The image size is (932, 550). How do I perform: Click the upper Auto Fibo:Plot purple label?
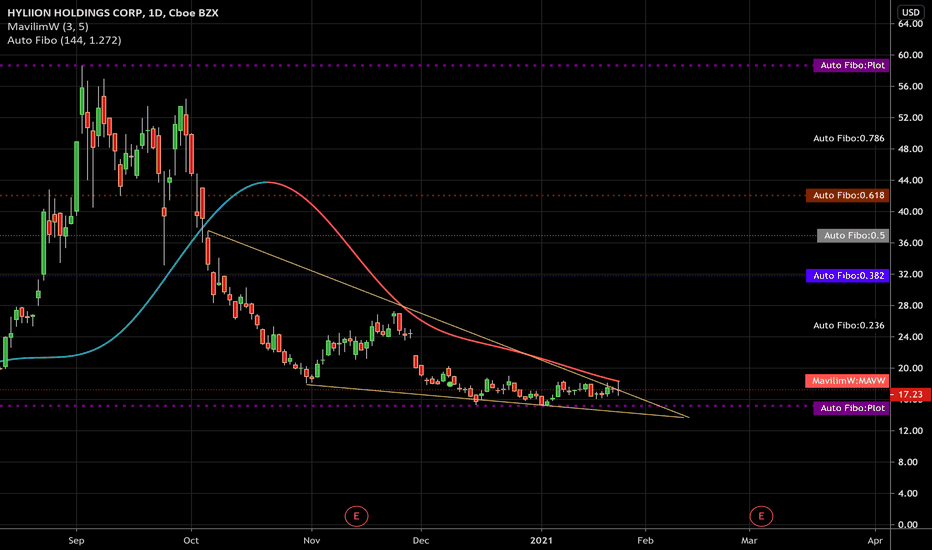click(x=851, y=65)
